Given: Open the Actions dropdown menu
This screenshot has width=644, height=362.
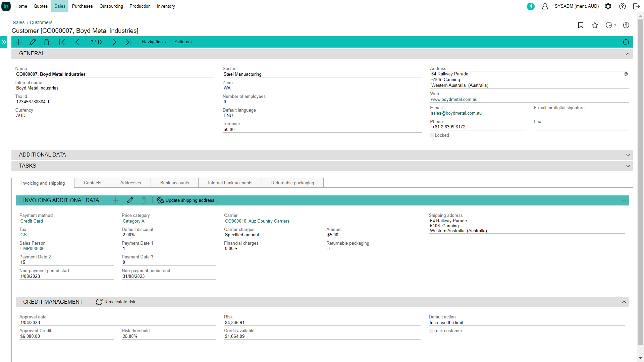Looking at the screenshot, I should (183, 42).
